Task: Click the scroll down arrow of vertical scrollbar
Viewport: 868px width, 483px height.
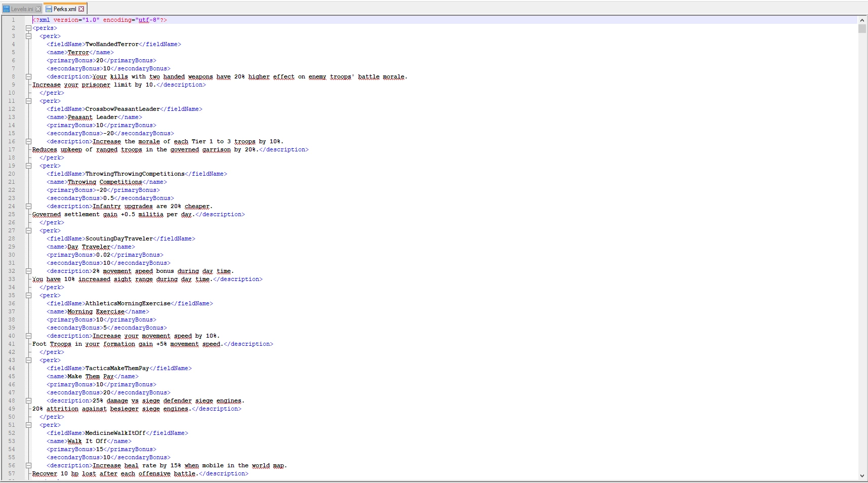Action: (x=862, y=476)
